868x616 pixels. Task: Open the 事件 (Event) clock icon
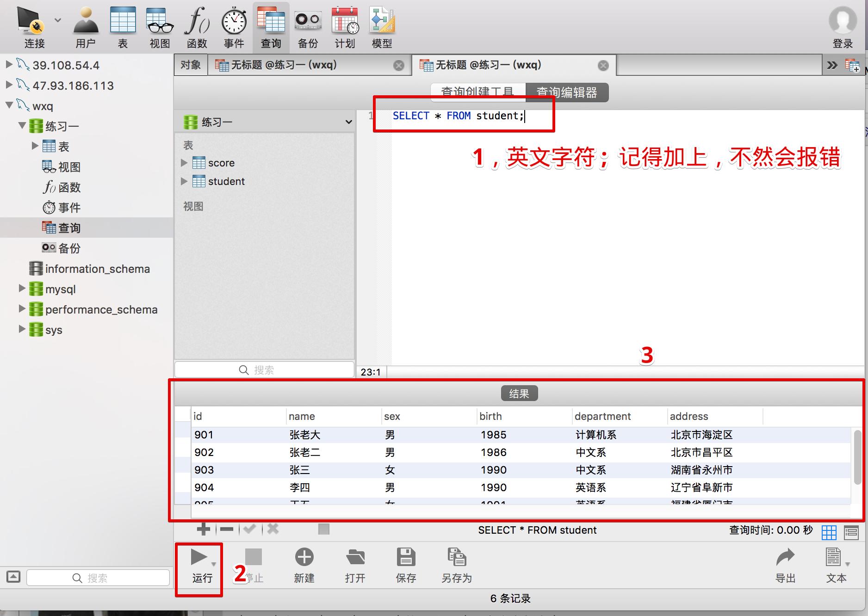coord(234,27)
